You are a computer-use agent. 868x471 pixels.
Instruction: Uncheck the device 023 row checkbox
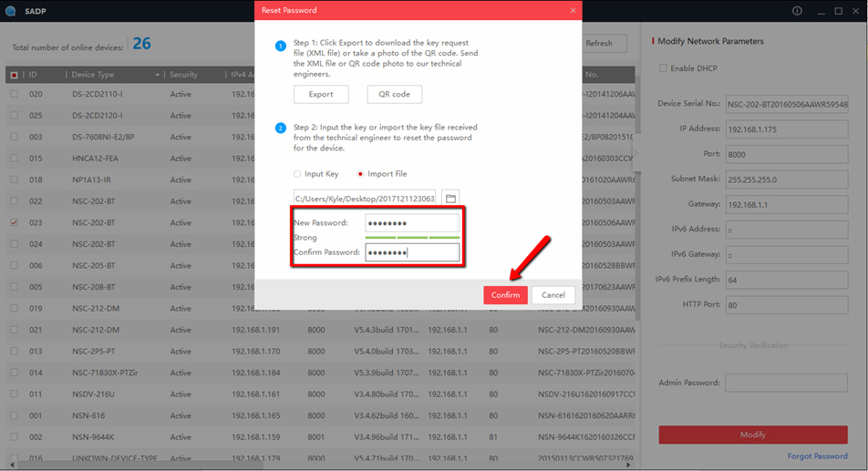tap(14, 222)
